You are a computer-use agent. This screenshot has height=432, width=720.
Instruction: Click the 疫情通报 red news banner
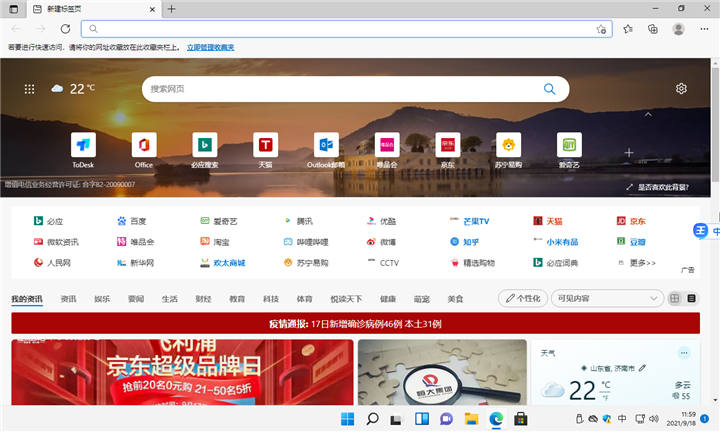355,324
